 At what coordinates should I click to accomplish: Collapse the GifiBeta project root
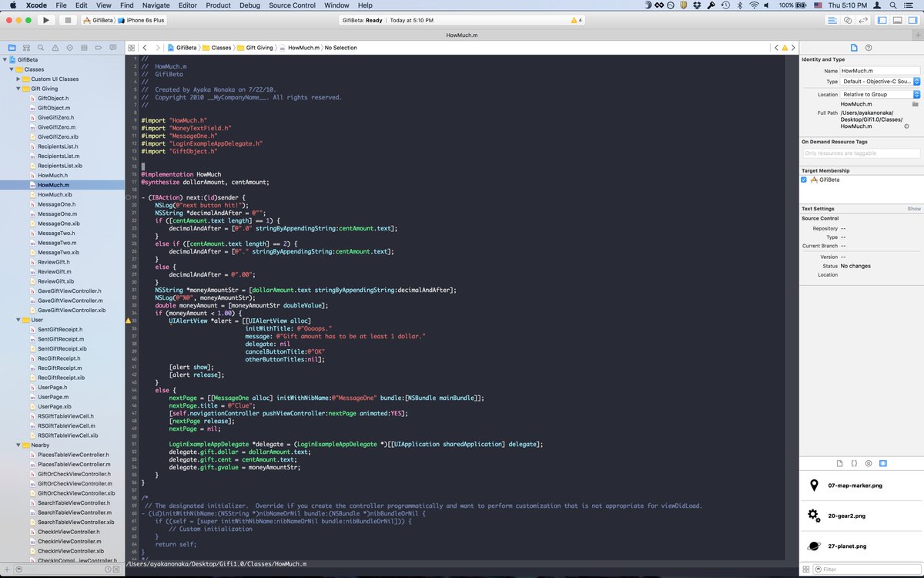[x=5, y=59]
